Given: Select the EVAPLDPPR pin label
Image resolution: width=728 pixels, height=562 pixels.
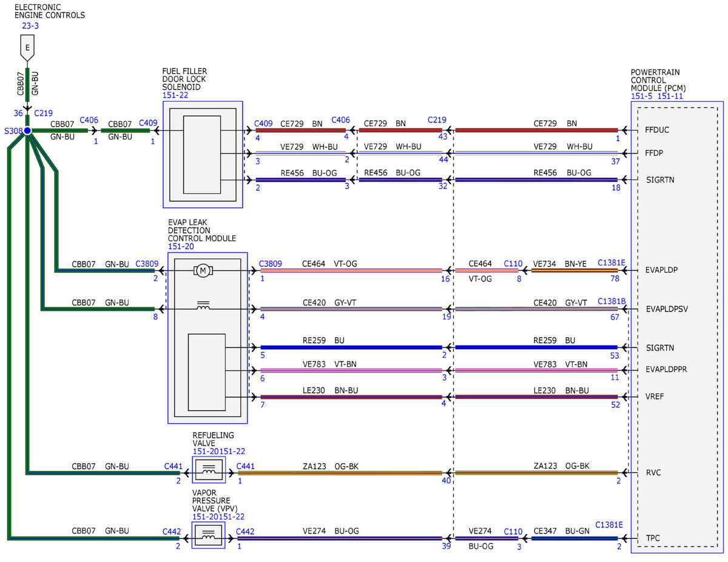Looking at the screenshot, I should [x=667, y=369].
